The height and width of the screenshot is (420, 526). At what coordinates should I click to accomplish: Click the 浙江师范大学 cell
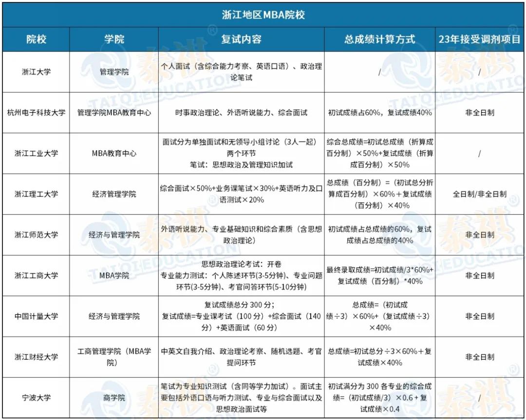pos(36,235)
